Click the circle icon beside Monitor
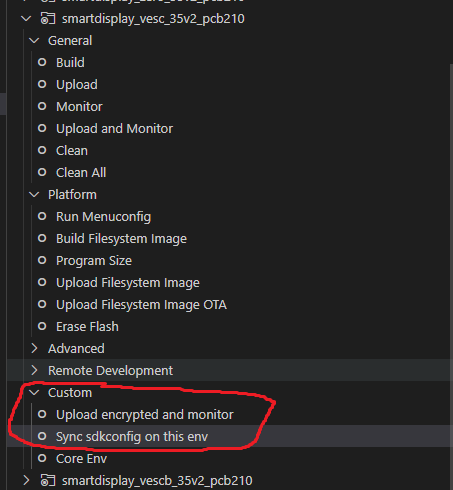 click(x=42, y=106)
